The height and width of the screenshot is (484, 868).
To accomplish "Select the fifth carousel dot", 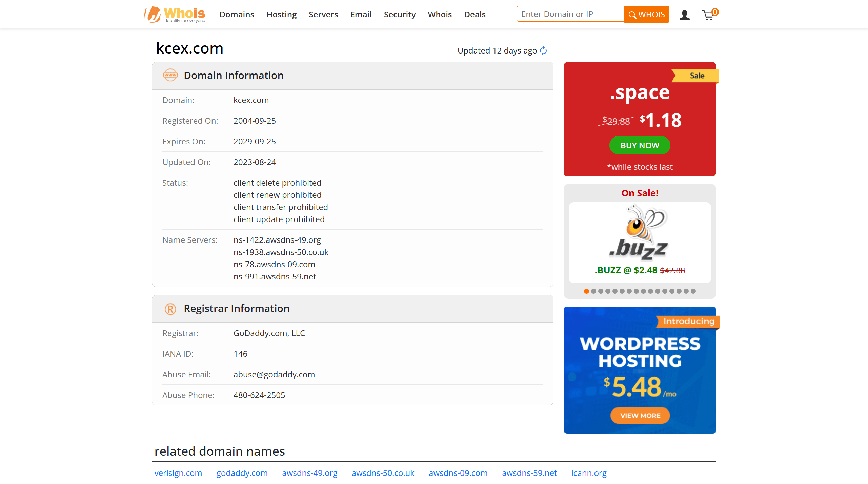I will 615,291.
